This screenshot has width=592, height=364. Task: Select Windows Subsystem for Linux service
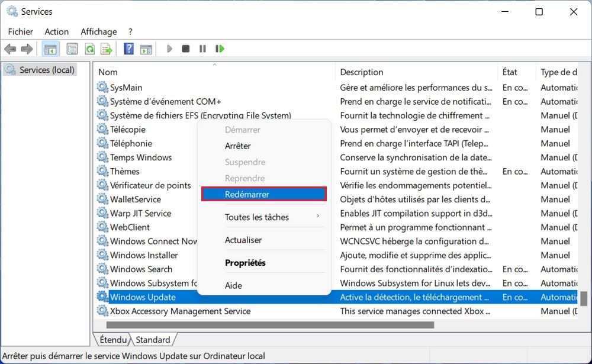[153, 283]
